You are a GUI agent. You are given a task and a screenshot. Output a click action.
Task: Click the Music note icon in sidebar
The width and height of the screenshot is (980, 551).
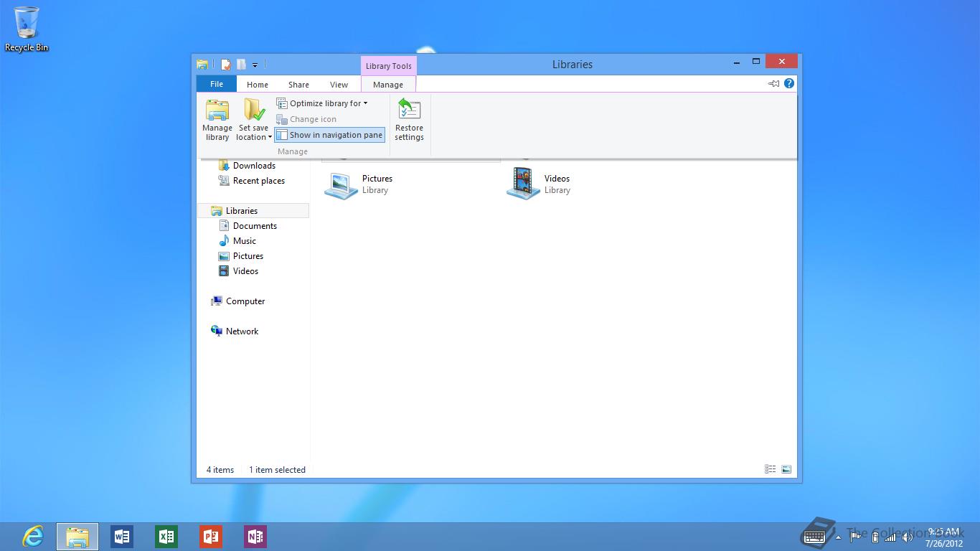click(224, 241)
